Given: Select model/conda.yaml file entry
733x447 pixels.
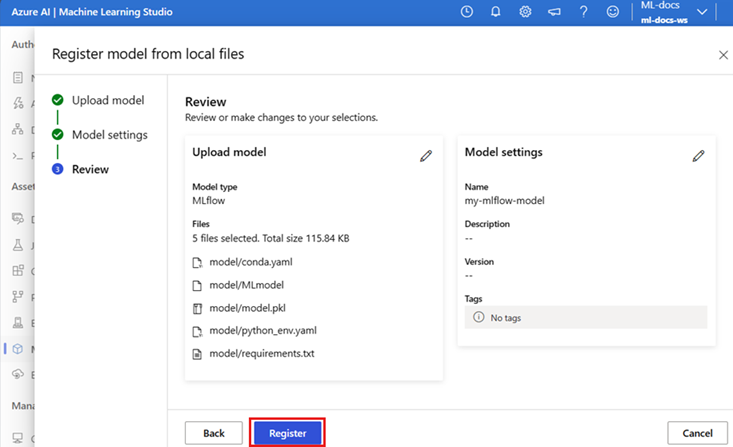Looking at the screenshot, I should click(250, 262).
